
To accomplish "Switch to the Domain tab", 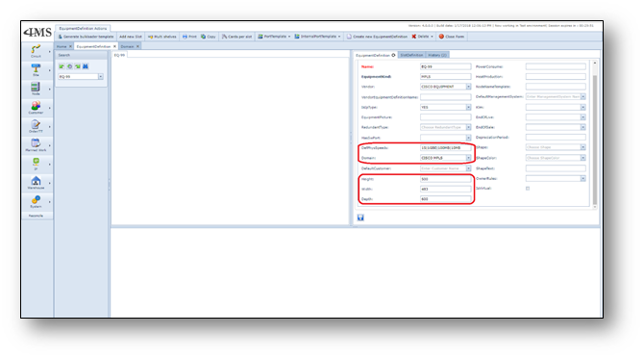I will coord(127,46).
